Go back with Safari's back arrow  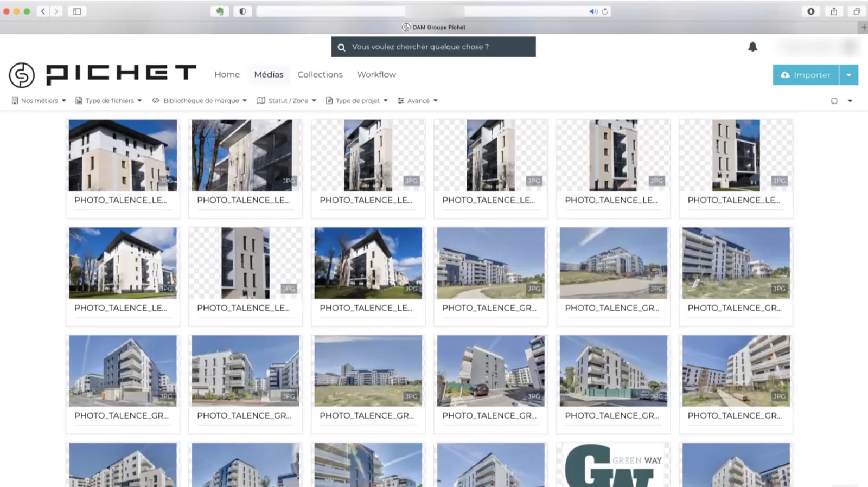pos(43,11)
